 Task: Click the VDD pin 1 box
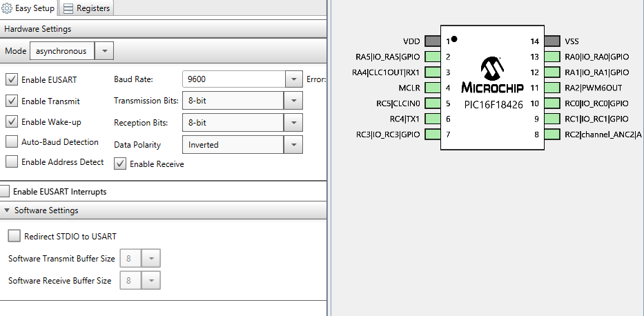(432, 41)
